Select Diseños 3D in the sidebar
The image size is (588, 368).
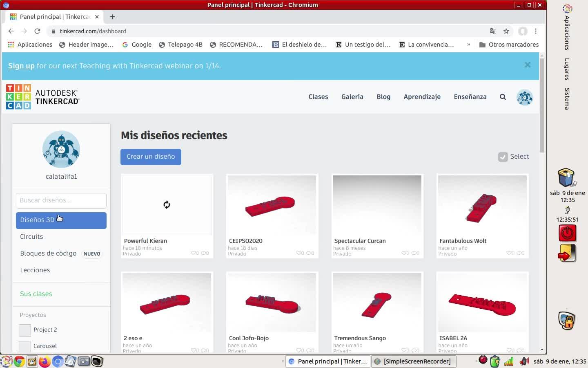point(61,220)
